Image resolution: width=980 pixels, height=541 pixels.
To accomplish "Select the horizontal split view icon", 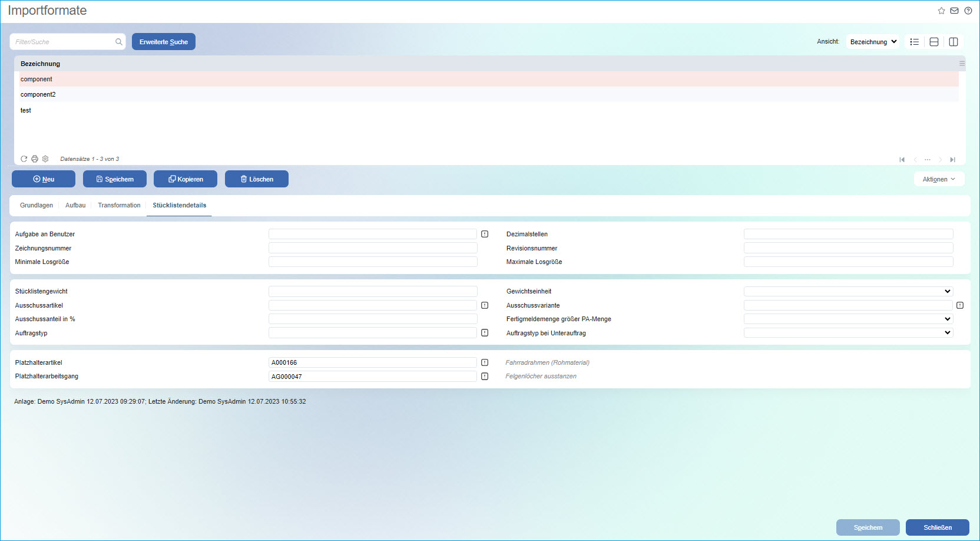I will coord(933,42).
